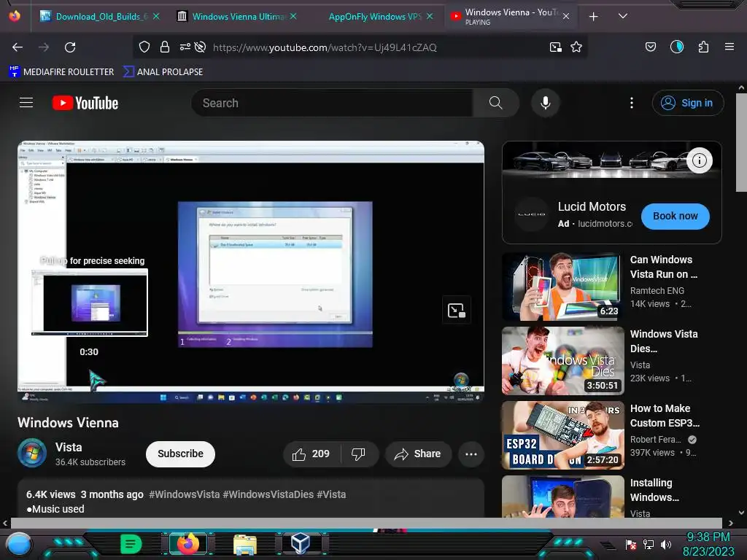Switch to Download_Old_Builds tab
Screen dimensions: 747x560
(x=99, y=16)
